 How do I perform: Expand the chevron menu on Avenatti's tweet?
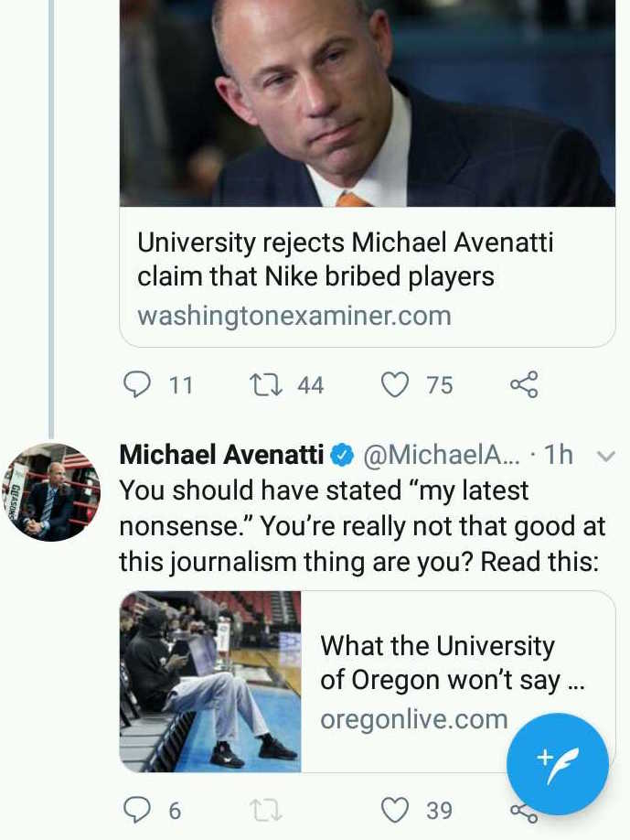[604, 455]
